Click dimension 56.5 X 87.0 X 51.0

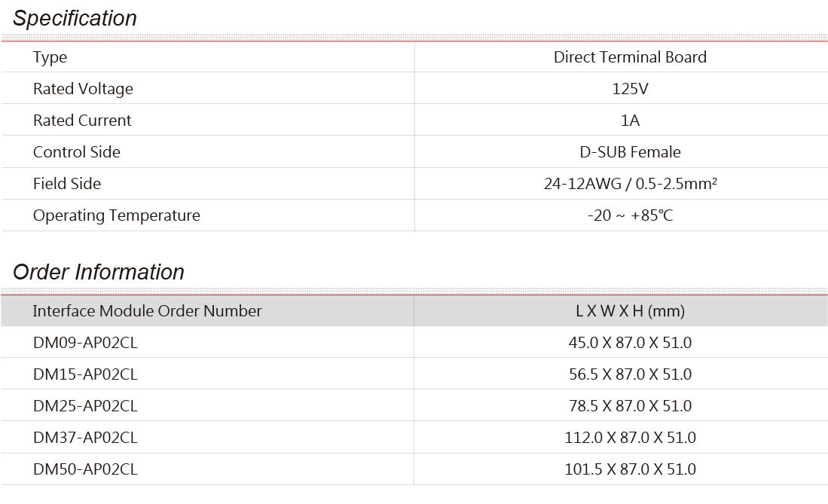pyautogui.click(x=630, y=374)
